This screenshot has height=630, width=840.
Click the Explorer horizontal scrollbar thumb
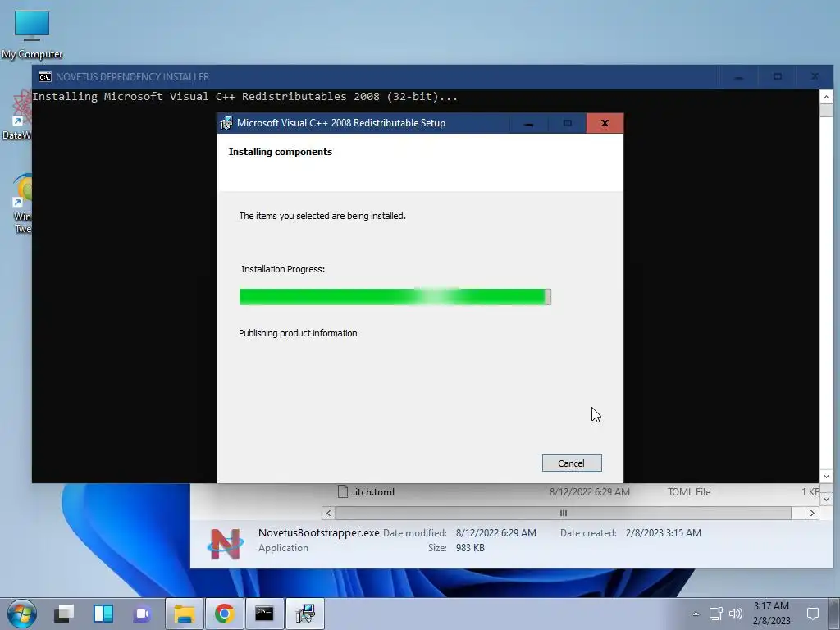(x=563, y=513)
